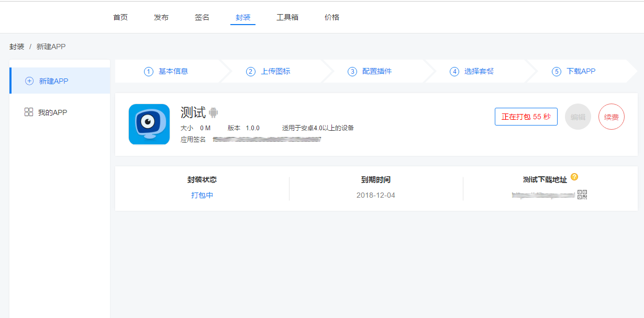Viewport: 644px width, 318px height.
Task: Open the 发布 navigation tab
Action: pos(161,17)
